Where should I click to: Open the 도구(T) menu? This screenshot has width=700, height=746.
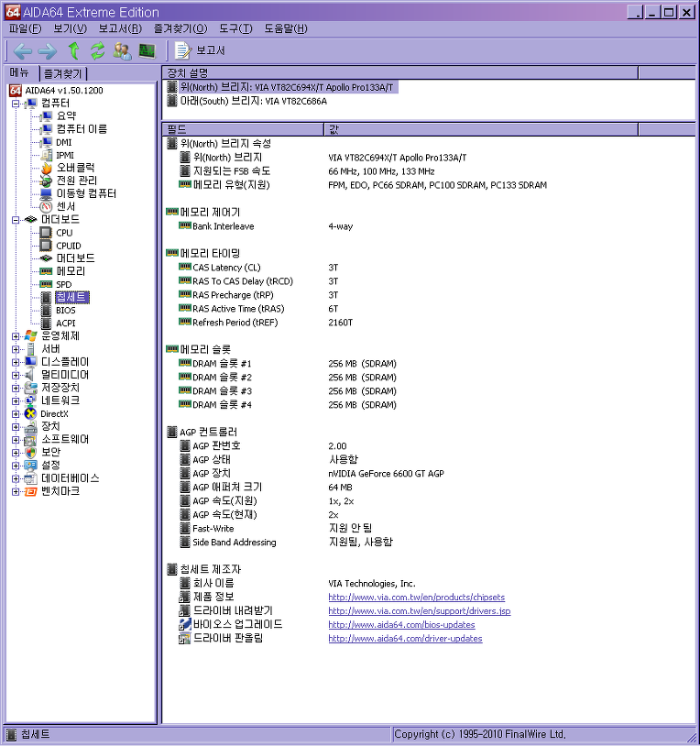tap(235, 28)
